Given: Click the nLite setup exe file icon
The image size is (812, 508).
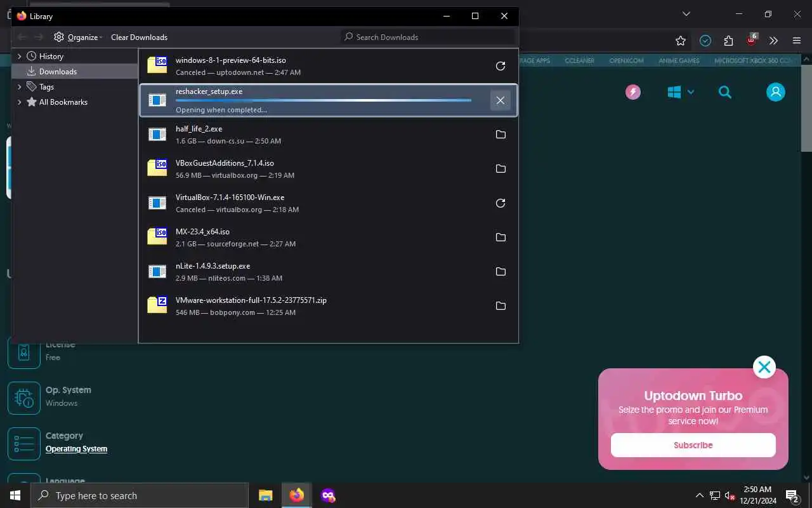Looking at the screenshot, I should pyautogui.click(x=157, y=272).
